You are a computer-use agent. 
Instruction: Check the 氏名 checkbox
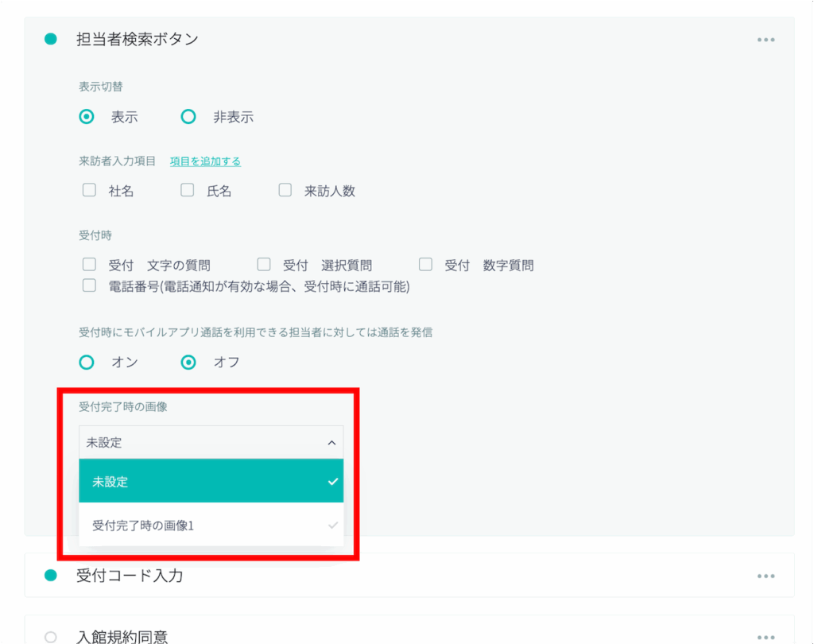point(187,191)
